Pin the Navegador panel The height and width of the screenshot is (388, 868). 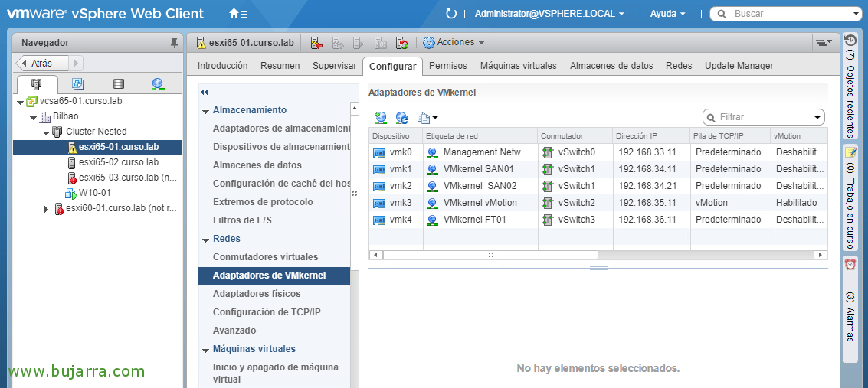(x=174, y=43)
